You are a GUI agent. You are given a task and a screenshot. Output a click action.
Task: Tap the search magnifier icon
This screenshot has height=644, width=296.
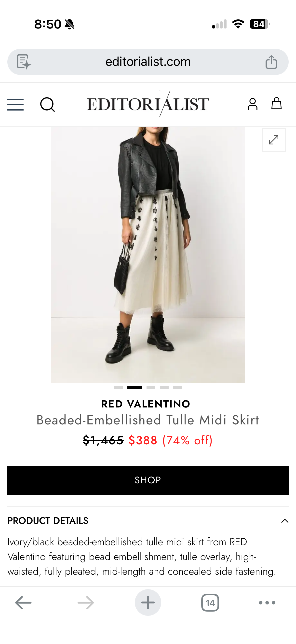click(x=47, y=104)
